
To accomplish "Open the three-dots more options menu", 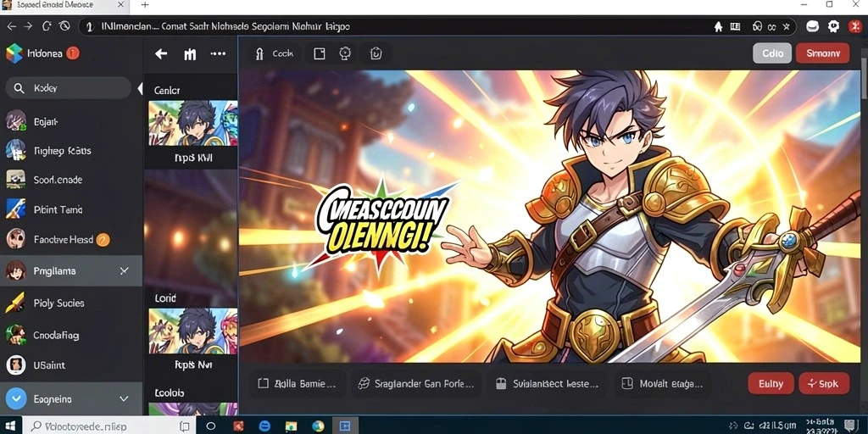I will point(218,53).
